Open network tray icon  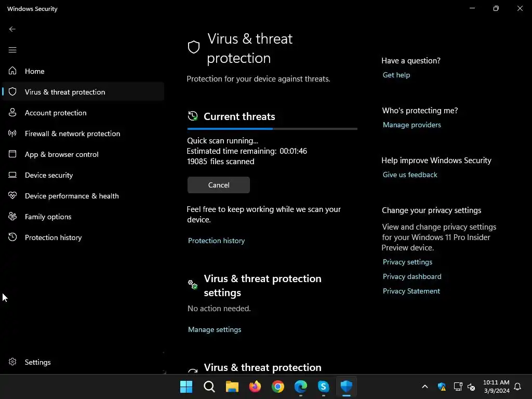458,387
